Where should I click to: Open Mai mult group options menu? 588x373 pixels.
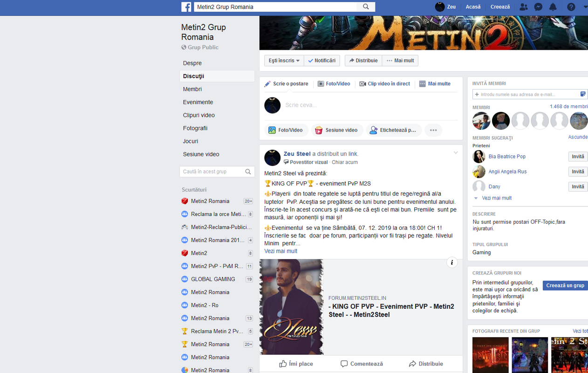400,61
